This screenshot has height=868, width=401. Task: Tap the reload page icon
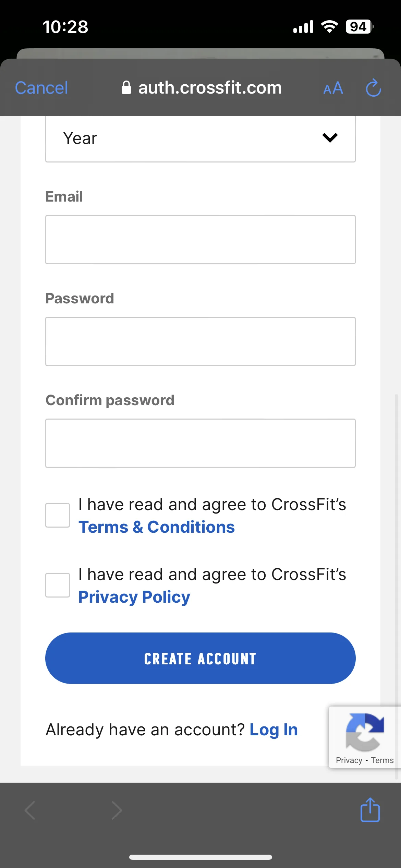click(x=373, y=88)
